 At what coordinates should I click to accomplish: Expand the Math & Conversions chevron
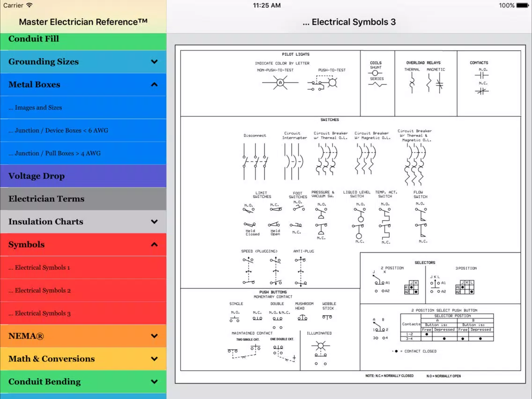point(155,359)
